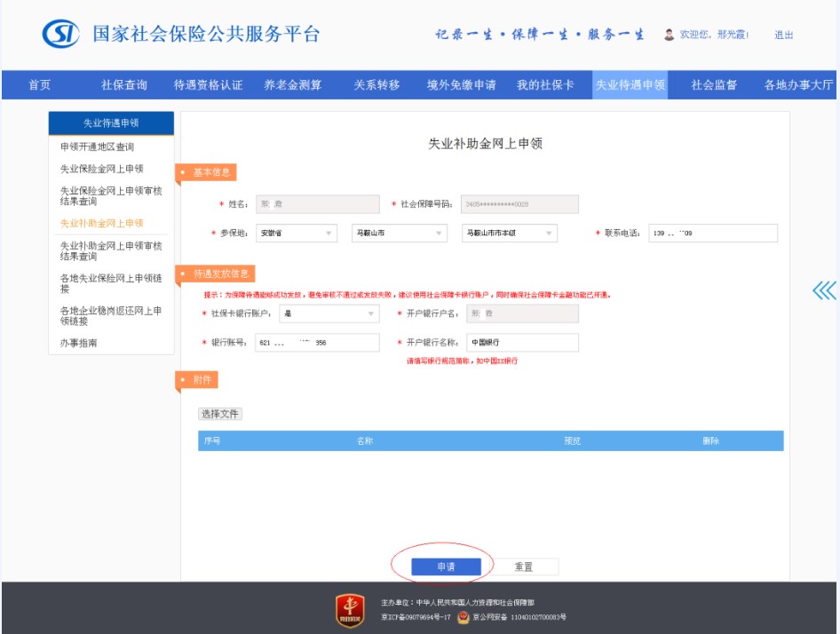The height and width of the screenshot is (634, 840).
Task: Click the 京公网安备 record number text
Action: (519, 617)
